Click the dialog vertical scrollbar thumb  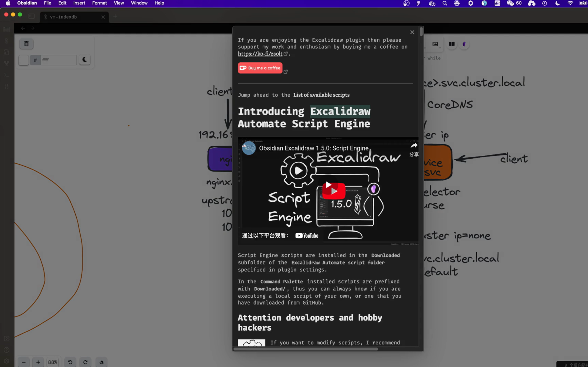coord(421,31)
